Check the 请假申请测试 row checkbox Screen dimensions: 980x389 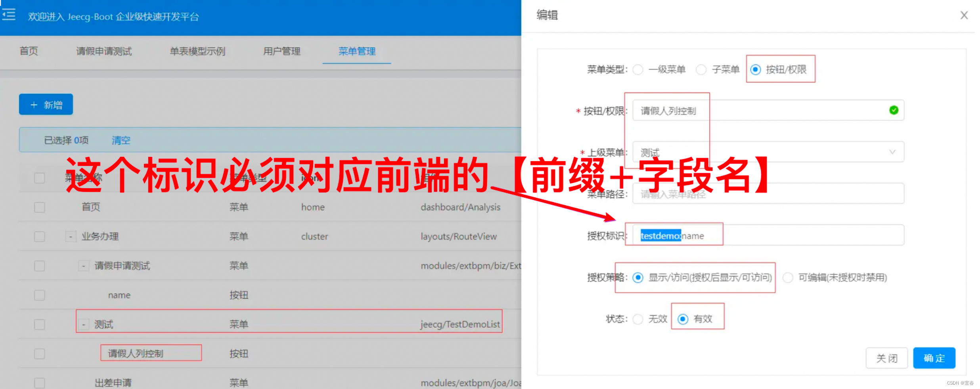coord(39,266)
